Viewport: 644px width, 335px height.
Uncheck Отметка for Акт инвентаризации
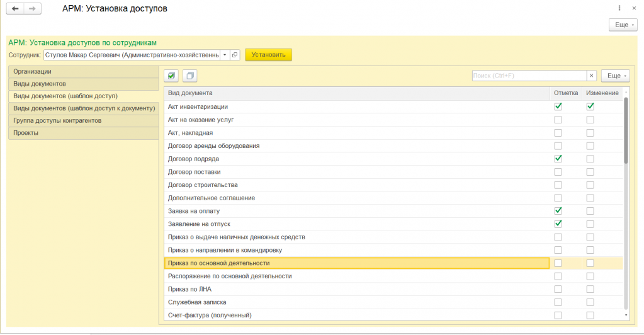click(x=558, y=106)
